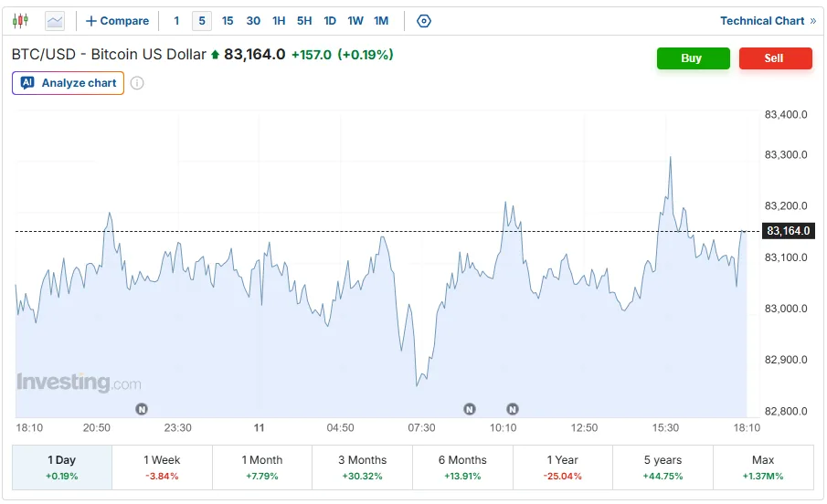Click the 83,300.0 price axis label

pyautogui.click(x=786, y=154)
